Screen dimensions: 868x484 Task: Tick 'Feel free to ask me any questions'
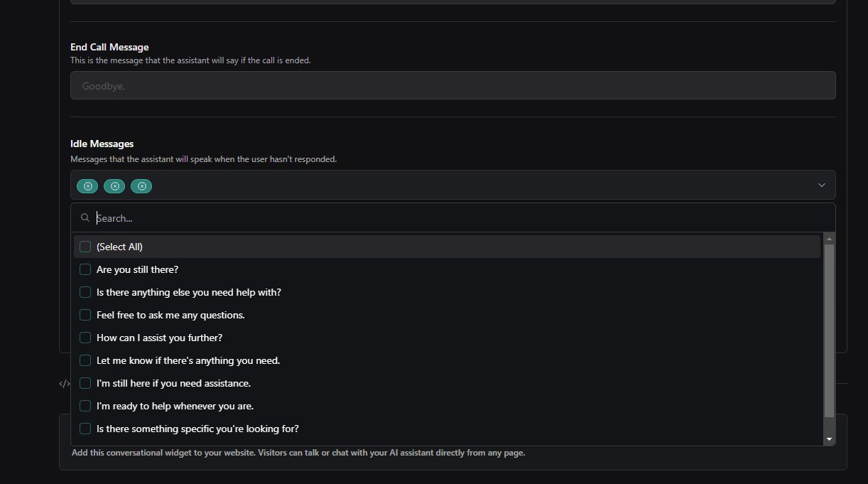85,315
